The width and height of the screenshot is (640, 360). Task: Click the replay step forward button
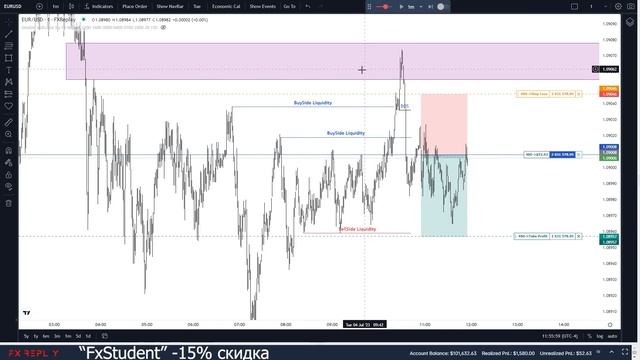tap(430, 7)
